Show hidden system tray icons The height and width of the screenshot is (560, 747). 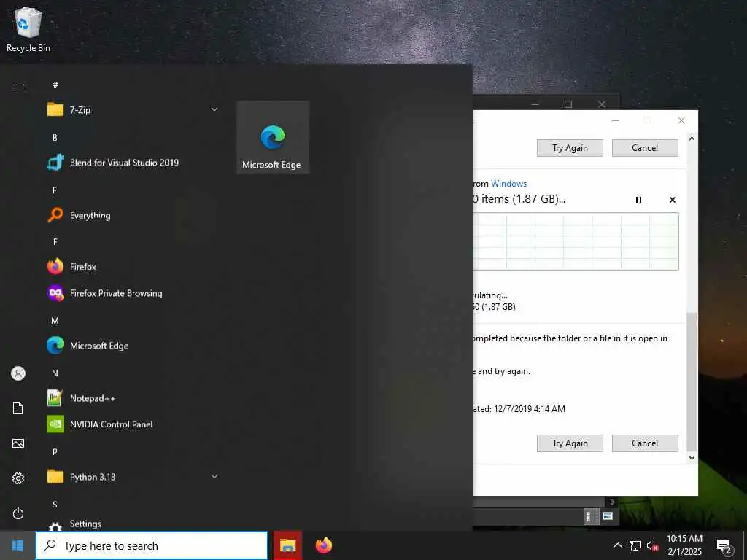tap(617, 545)
